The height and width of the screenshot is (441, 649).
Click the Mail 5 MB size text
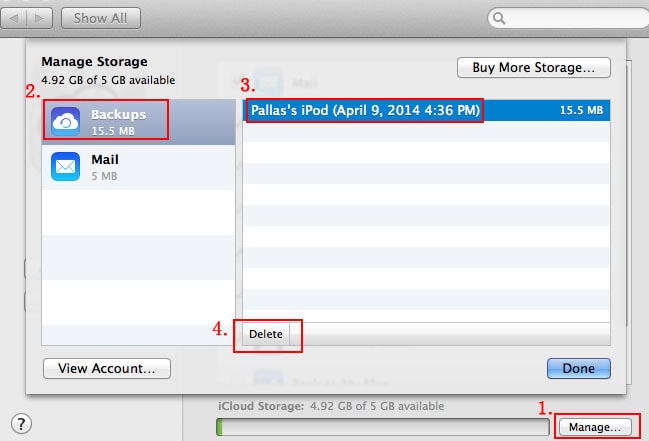click(104, 176)
